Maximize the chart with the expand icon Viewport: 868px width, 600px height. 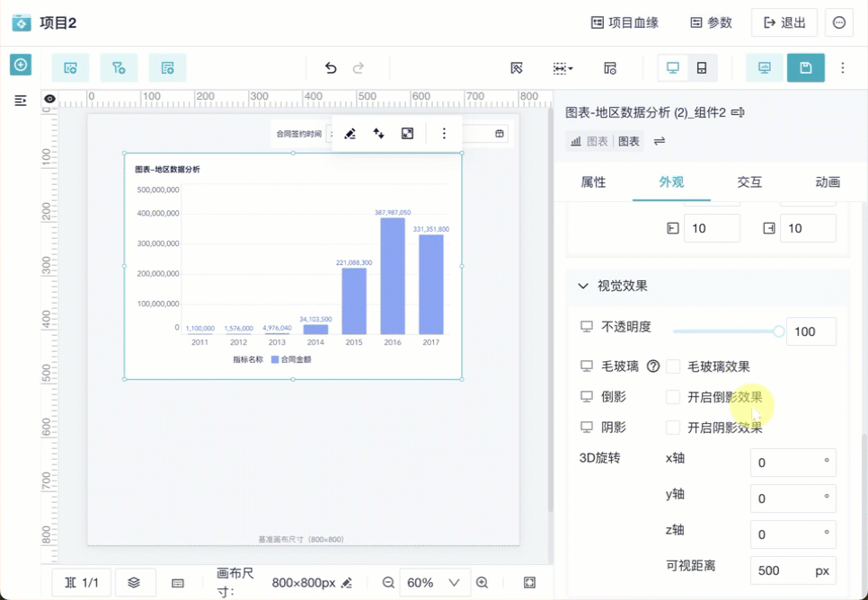(407, 134)
